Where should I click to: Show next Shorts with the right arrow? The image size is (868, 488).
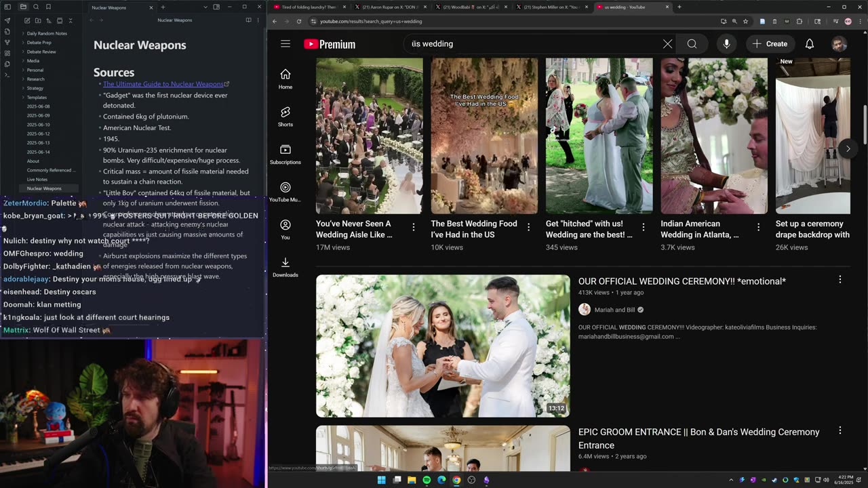coord(848,149)
